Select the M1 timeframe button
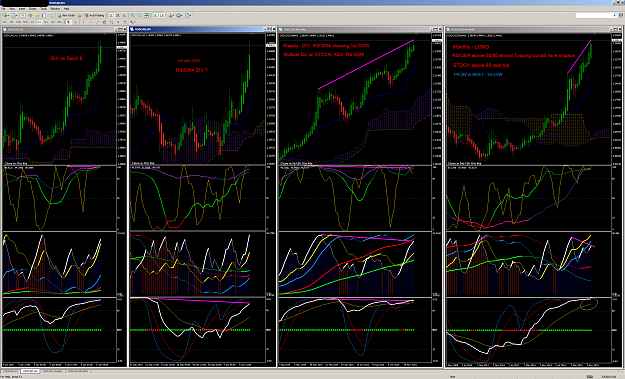This screenshot has width=625, height=379. coord(4,22)
